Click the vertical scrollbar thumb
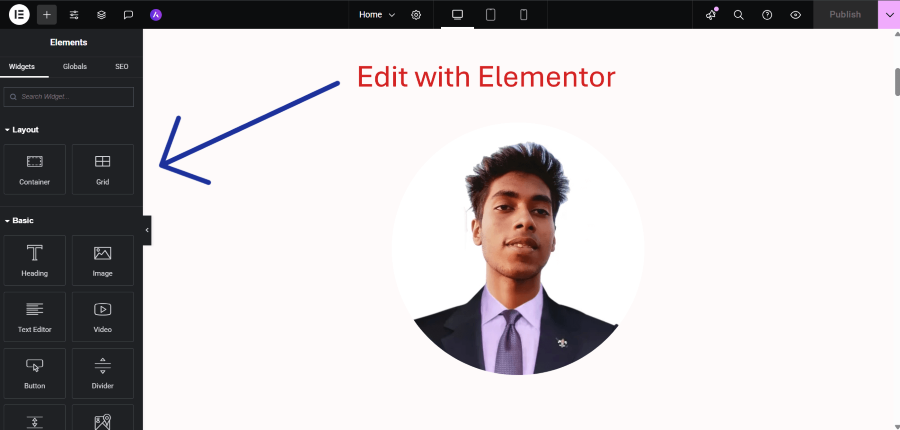 pyautogui.click(x=897, y=82)
